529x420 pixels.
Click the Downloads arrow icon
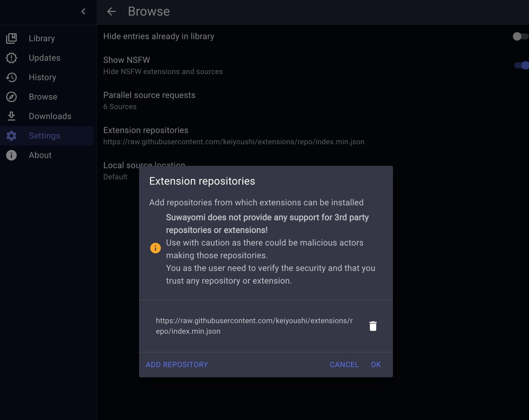11,116
